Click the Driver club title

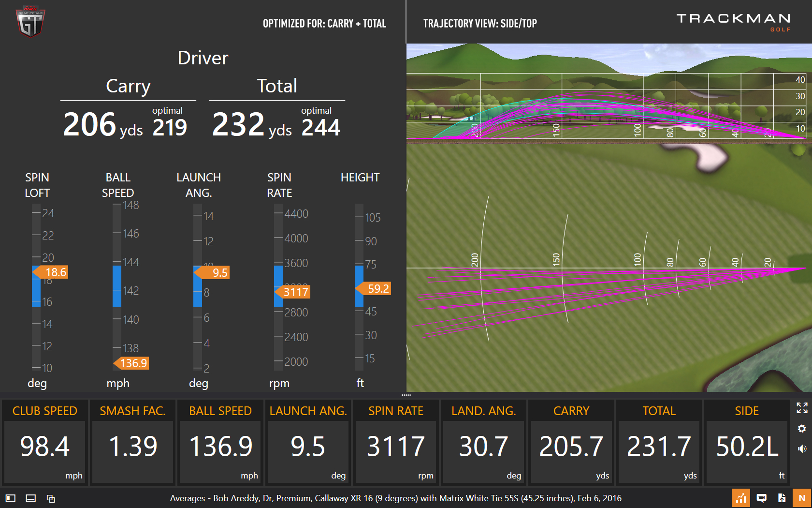click(x=203, y=58)
